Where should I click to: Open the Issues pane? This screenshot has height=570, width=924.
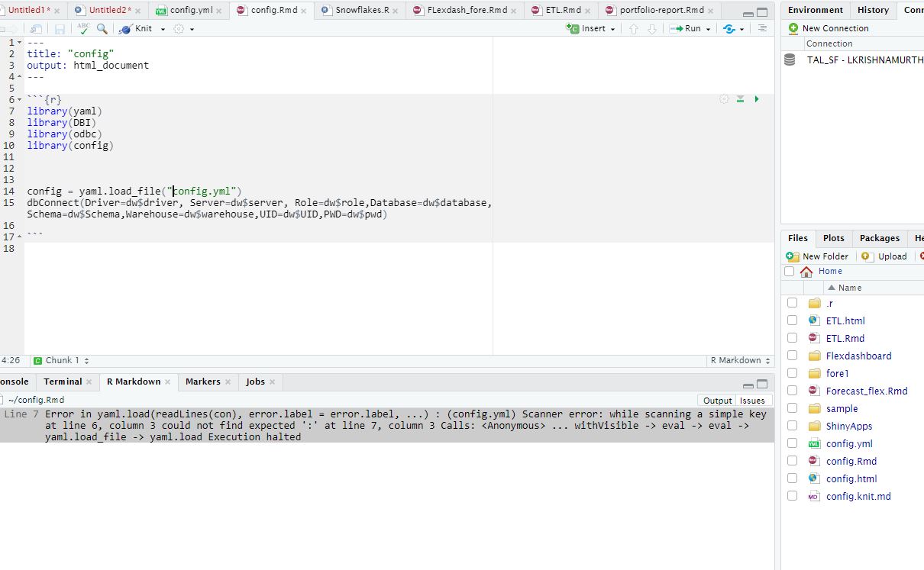point(752,400)
